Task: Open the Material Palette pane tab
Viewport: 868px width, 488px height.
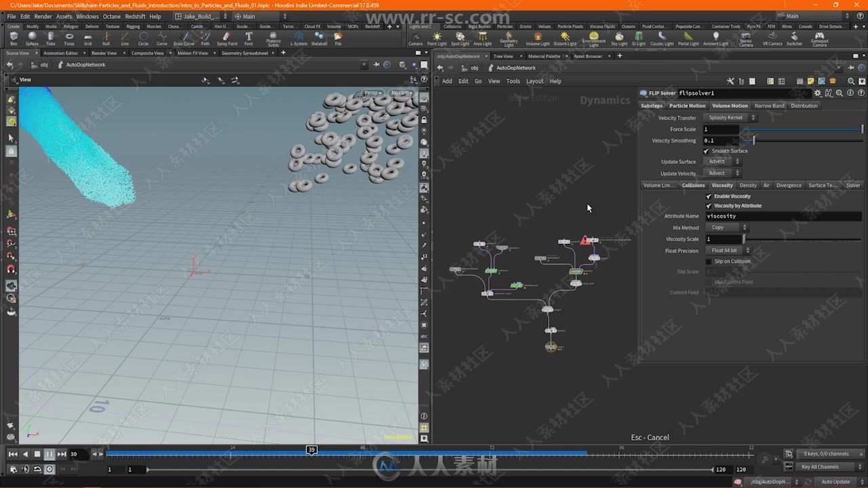Action: click(544, 56)
